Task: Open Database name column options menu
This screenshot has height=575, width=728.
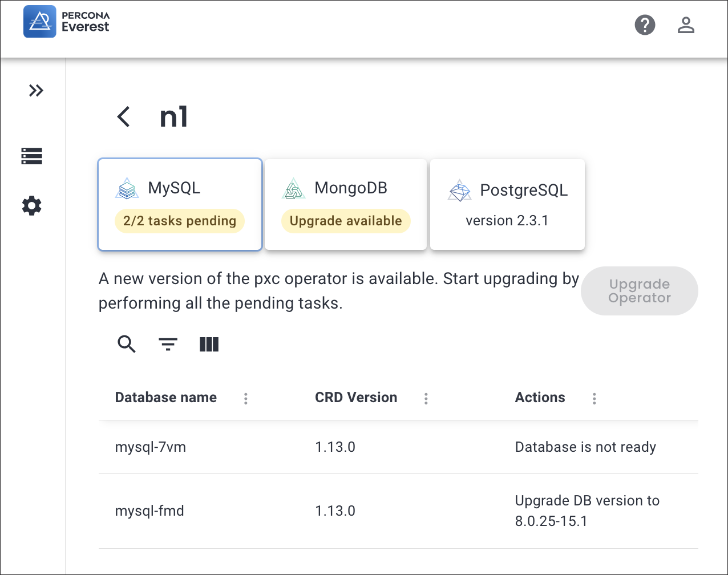Action: click(x=246, y=399)
